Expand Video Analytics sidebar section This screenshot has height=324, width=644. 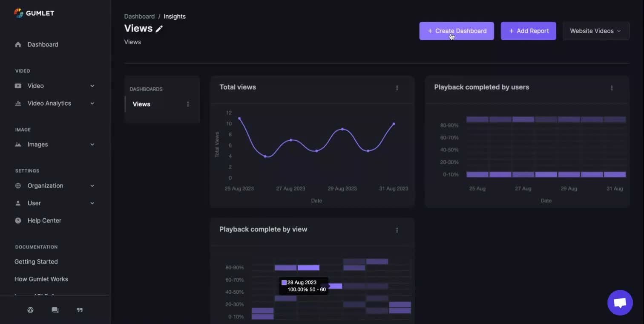click(55, 103)
